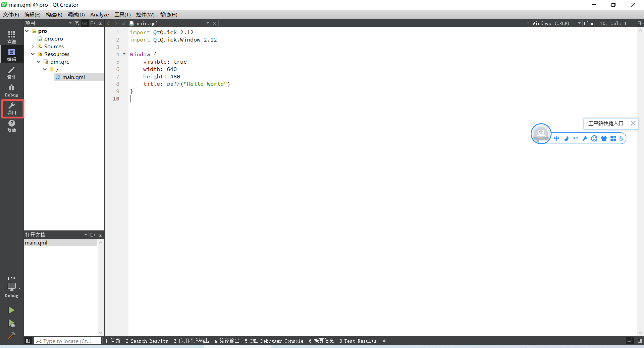
Task: Click the Type to locate search field
Action: pos(68,341)
